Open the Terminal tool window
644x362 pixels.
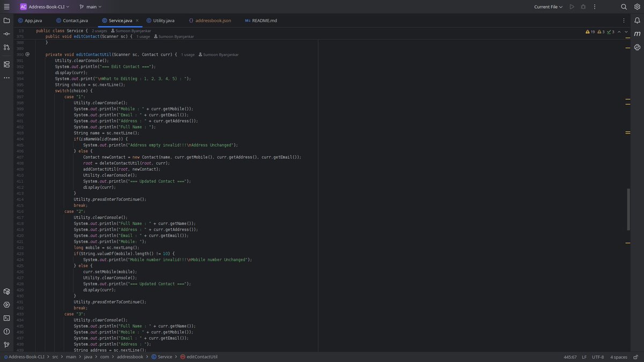(6, 318)
